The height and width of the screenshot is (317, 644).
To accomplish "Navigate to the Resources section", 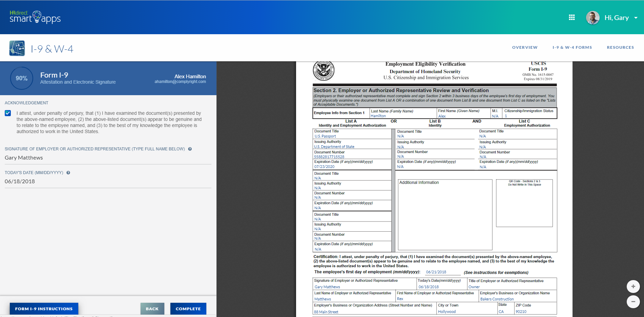I will (620, 47).
